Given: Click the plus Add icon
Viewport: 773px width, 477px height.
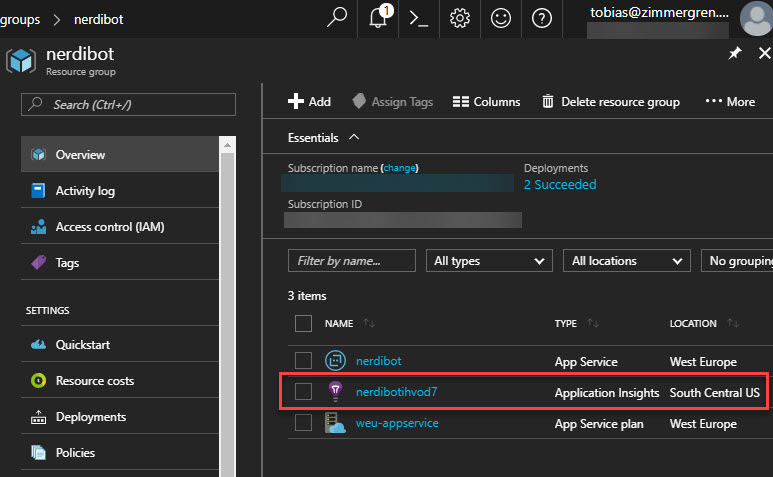Looking at the screenshot, I should (296, 101).
